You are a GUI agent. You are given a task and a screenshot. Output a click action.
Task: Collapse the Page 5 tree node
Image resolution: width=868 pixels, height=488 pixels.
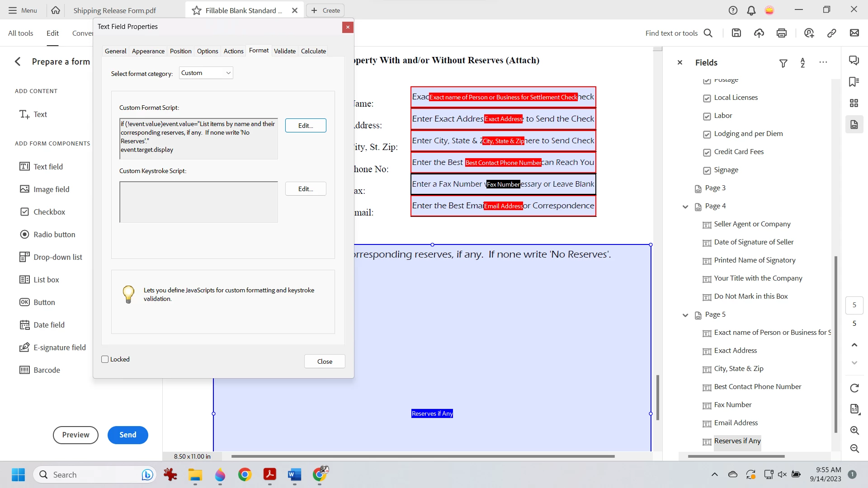(x=685, y=315)
